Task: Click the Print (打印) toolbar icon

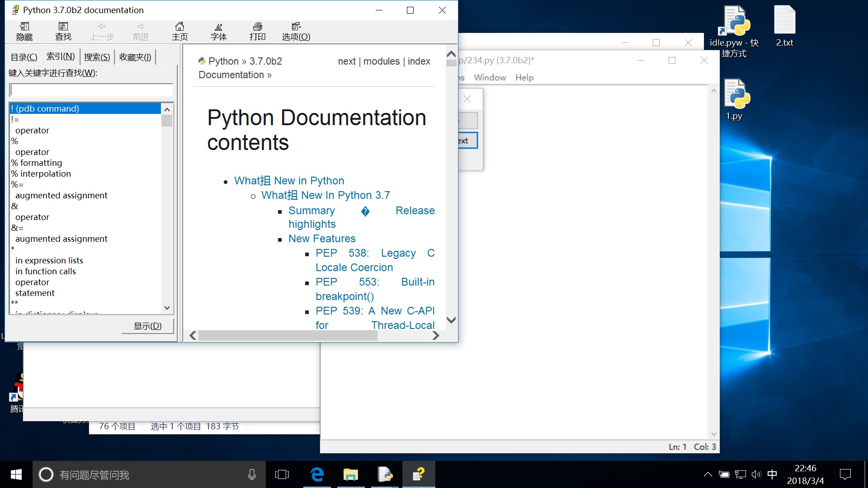Action: point(258,32)
